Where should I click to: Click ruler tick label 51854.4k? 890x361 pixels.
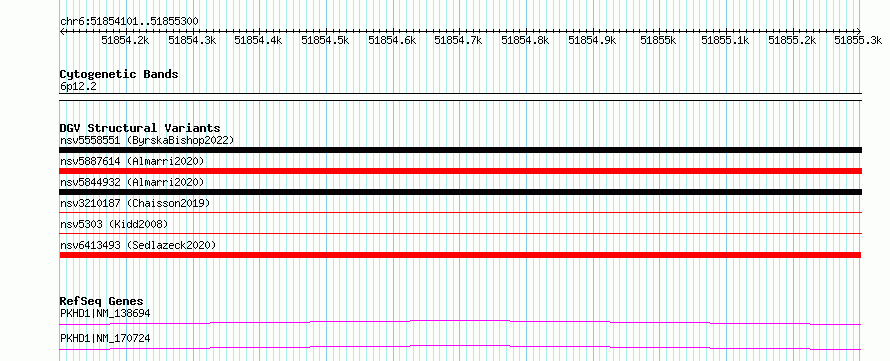[258, 40]
